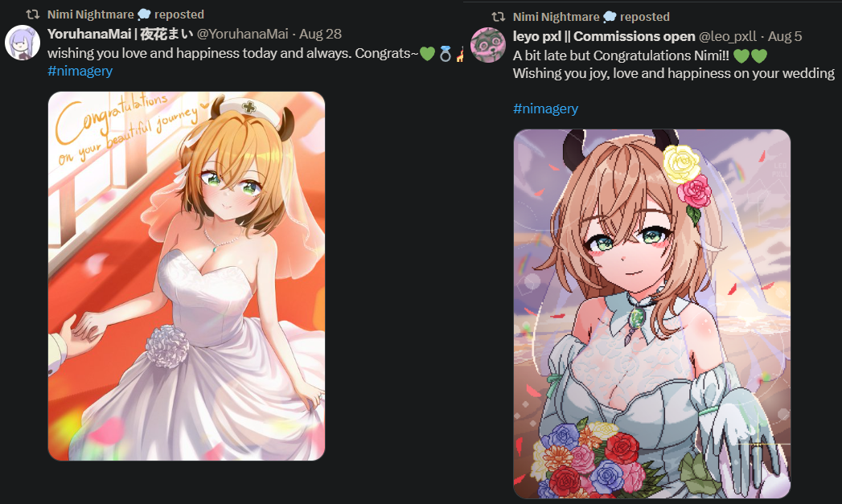Image resolution: width=842 pixels, height=504 pixels.
Task: Click the green hearts after Congratulations Nimi
Action: [x=750, y=55]
